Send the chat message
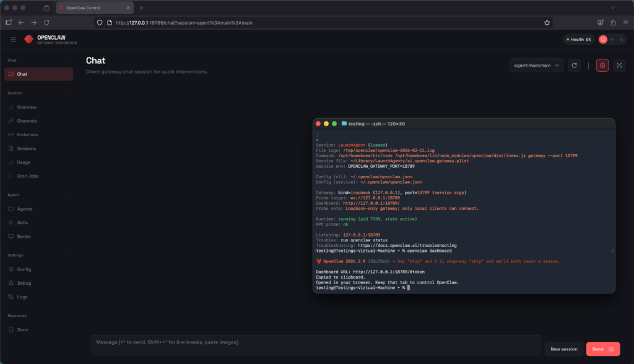 point(603,349)
